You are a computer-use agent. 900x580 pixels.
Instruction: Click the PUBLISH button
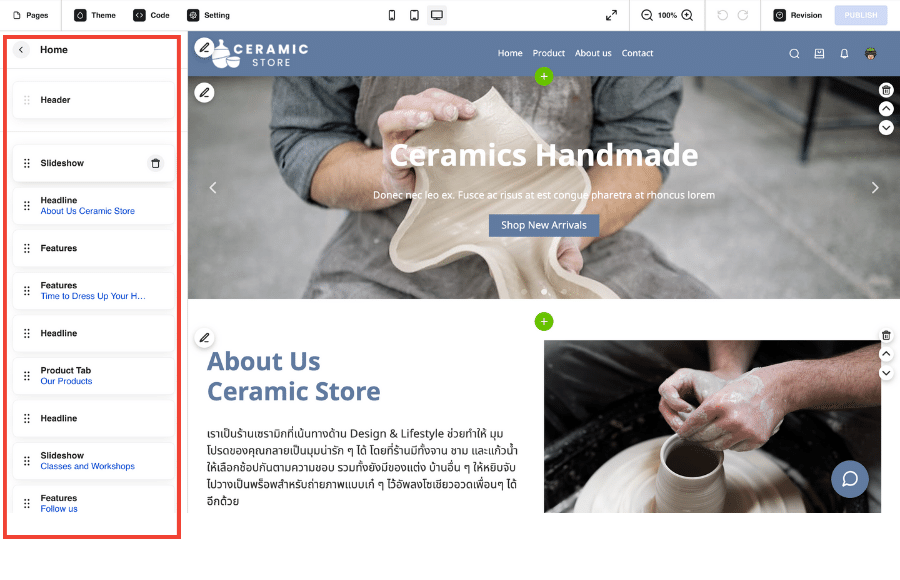click(x=860, y=16)
